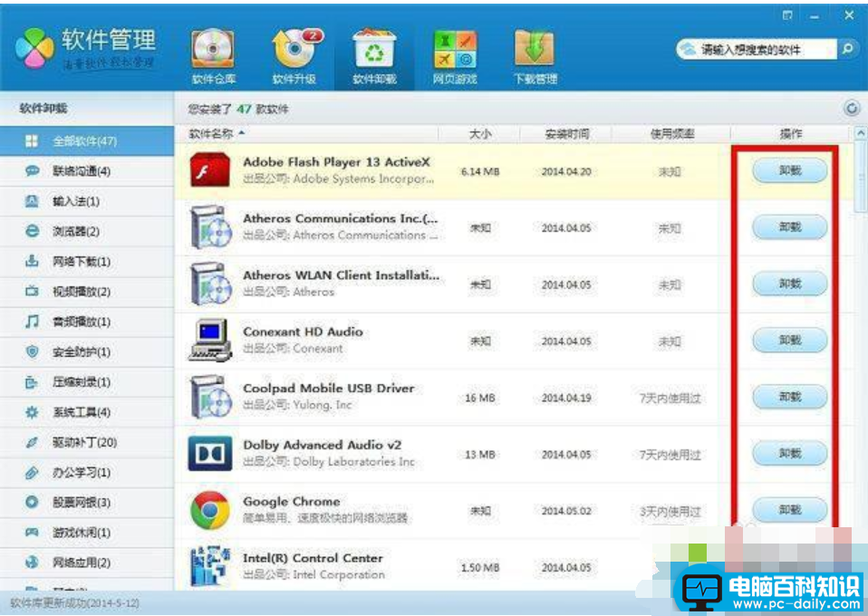Select 安全防护(1) category
Viewport: 868px width, 616px height.
coord(87,352)
